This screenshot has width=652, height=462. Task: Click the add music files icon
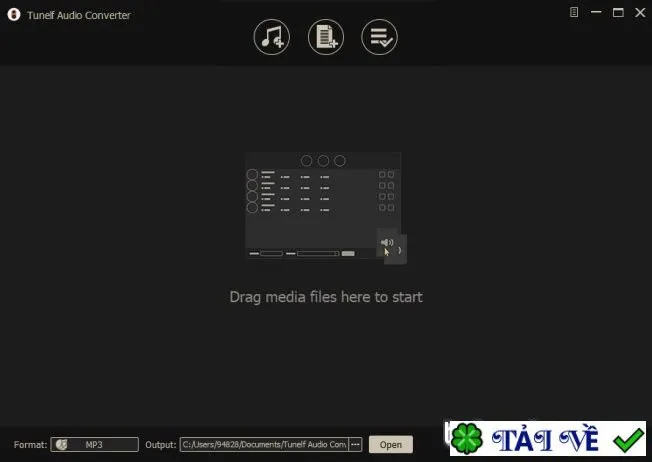pos(272,37)
